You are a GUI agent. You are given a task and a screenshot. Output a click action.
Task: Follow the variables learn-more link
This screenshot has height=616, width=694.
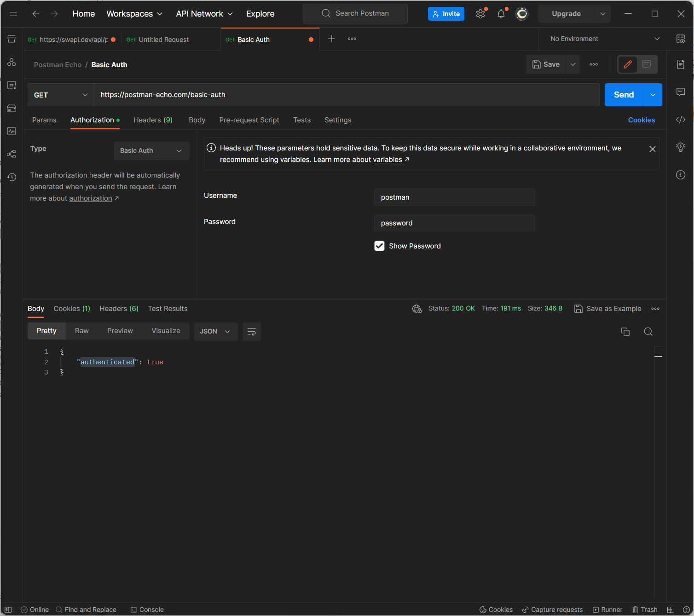point(387,160)
